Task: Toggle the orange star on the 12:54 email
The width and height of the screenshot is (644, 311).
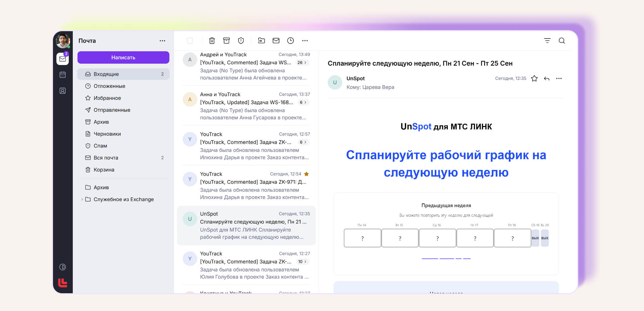Action: point(306,174)
